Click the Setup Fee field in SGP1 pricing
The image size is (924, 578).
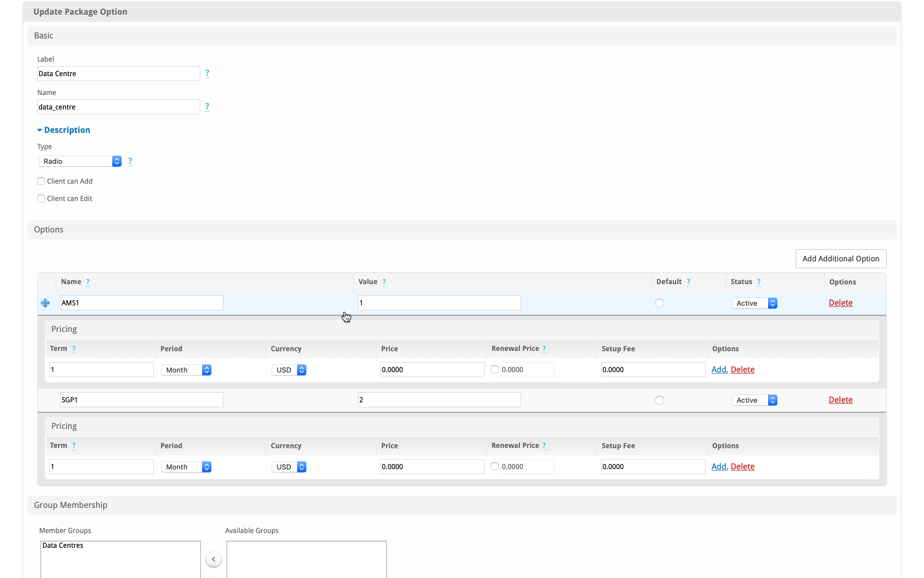tap(653, 467)
